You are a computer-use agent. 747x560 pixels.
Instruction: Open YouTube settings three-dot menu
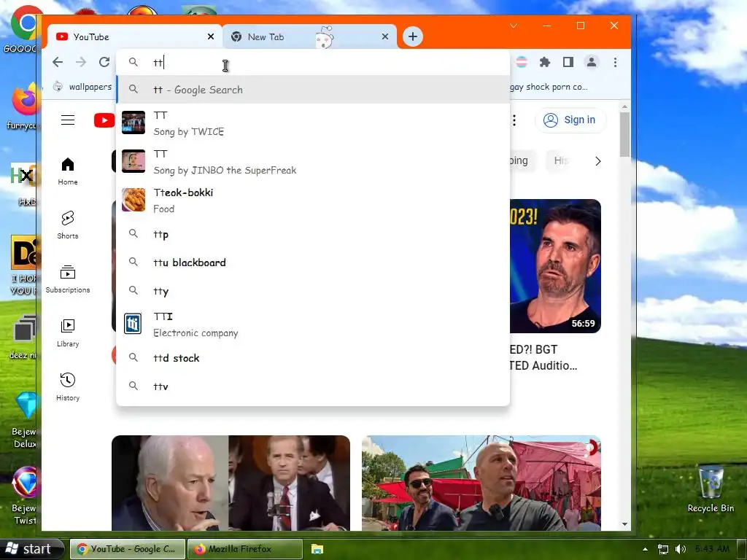pyautogui.click(x=514, y=120)
